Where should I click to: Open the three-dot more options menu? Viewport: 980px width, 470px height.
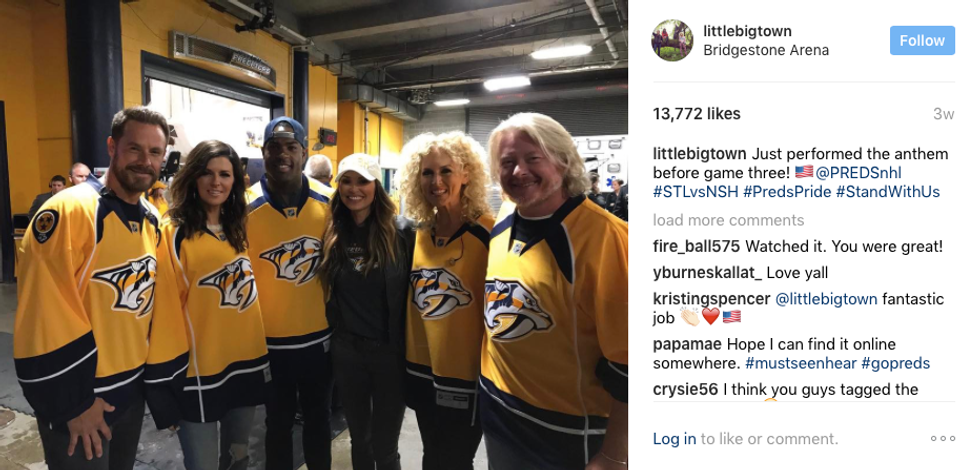point(942,439)
